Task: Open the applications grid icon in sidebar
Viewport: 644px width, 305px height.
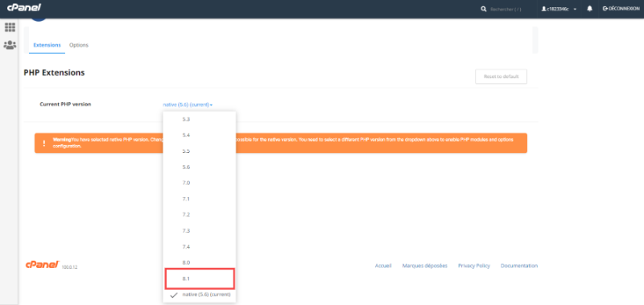Action: click(10, 27)
